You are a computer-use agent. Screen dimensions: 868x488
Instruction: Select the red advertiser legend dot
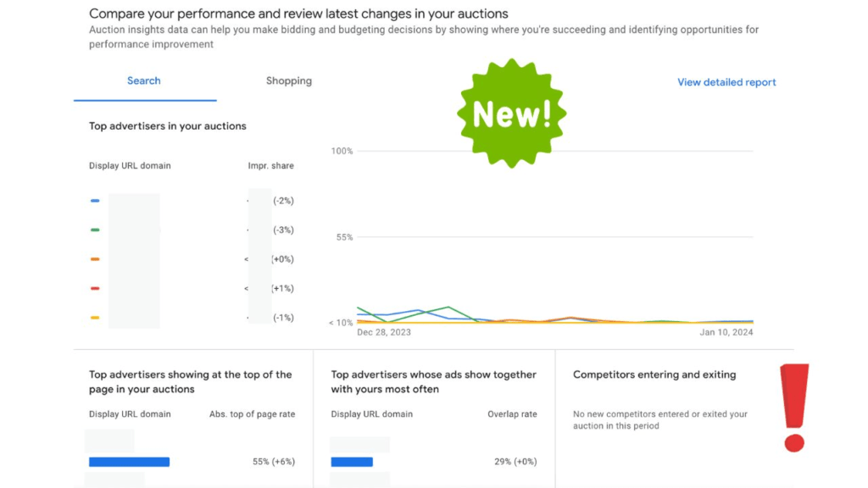[95, 288]
